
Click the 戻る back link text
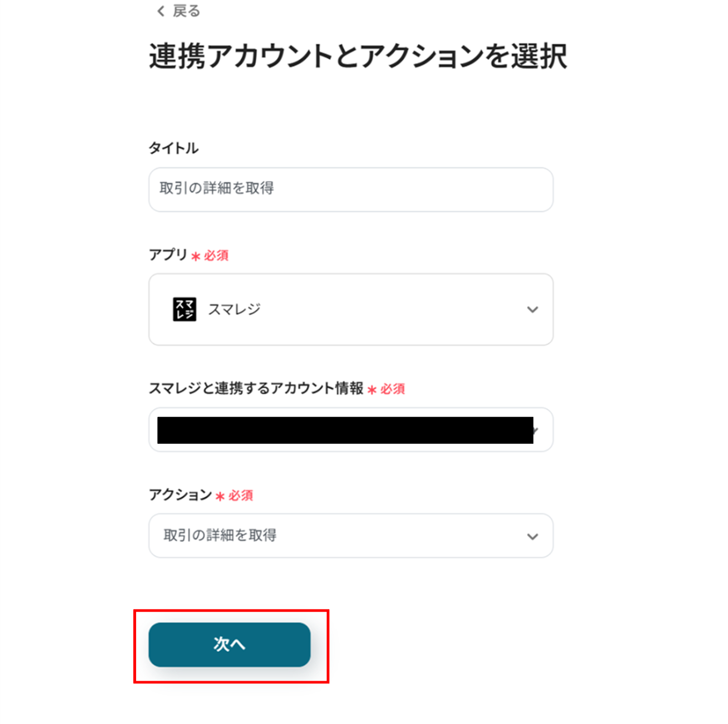pyautogui.click(x=186, y=11)
